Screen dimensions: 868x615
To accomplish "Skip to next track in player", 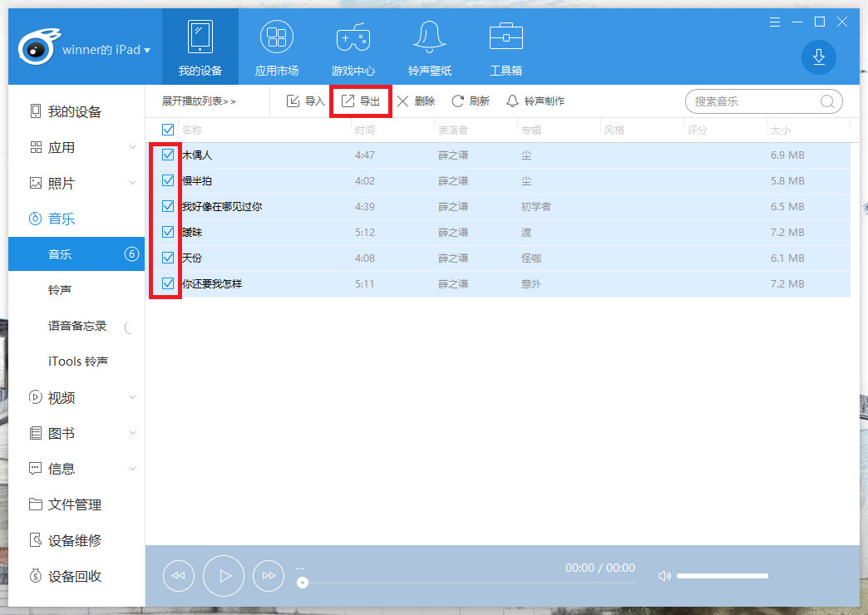I will point(268,575).
